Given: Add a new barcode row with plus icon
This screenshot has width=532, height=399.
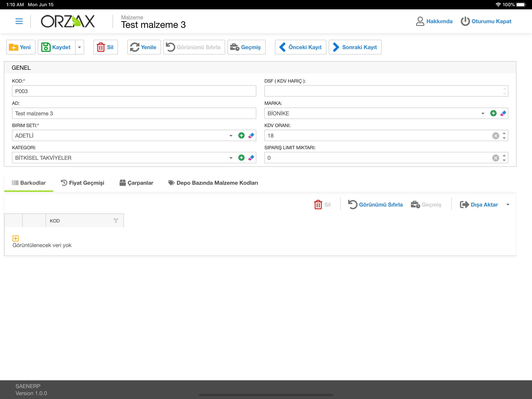Looking at the screenshot, I should pyautogui.click(x=15, y=238).
